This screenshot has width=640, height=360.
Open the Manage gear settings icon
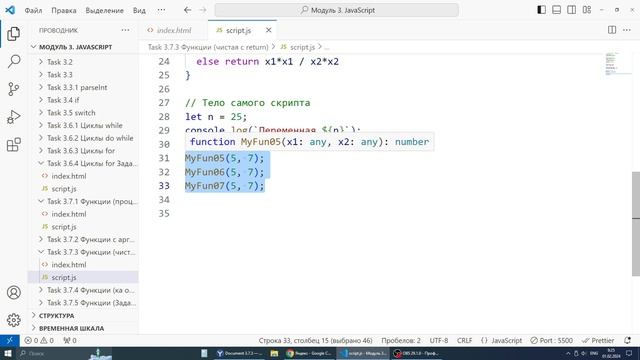point(13,320)
